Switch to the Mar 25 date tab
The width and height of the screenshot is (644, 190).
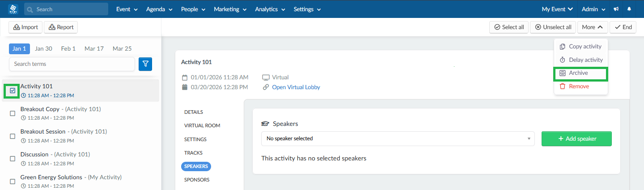coord(122,48)
